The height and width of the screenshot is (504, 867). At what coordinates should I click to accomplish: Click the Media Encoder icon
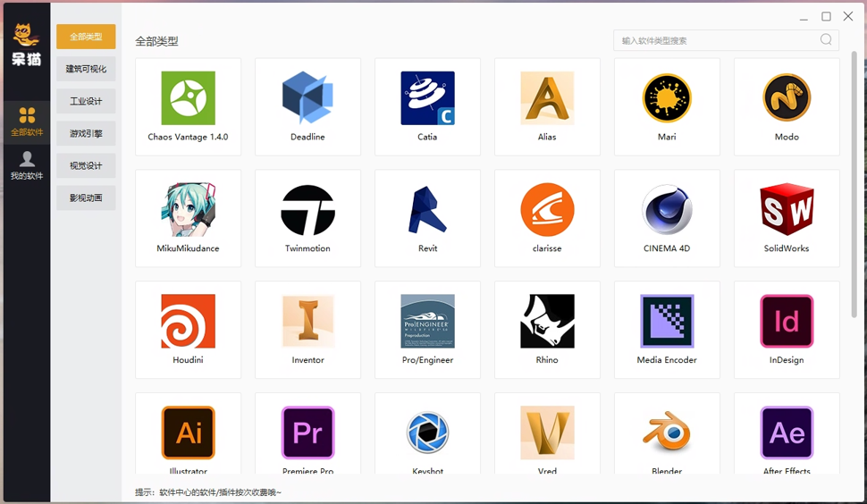[x=667, y=321]
